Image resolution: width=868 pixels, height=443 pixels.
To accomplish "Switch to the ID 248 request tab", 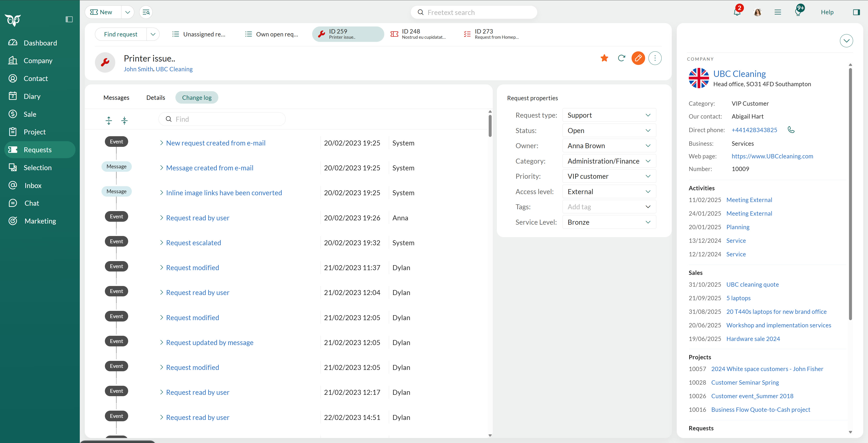I will [x=418, y=34].
